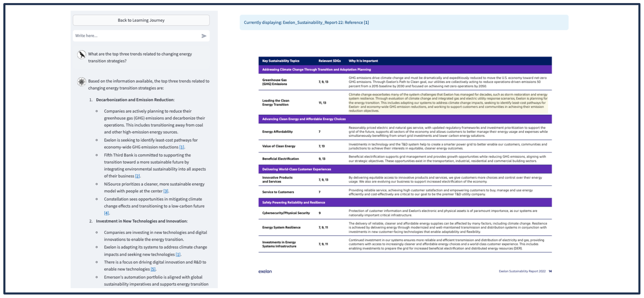Open reference [2] for Fifth Third Bank
644x298 pixels.
(x=138, y=176)
